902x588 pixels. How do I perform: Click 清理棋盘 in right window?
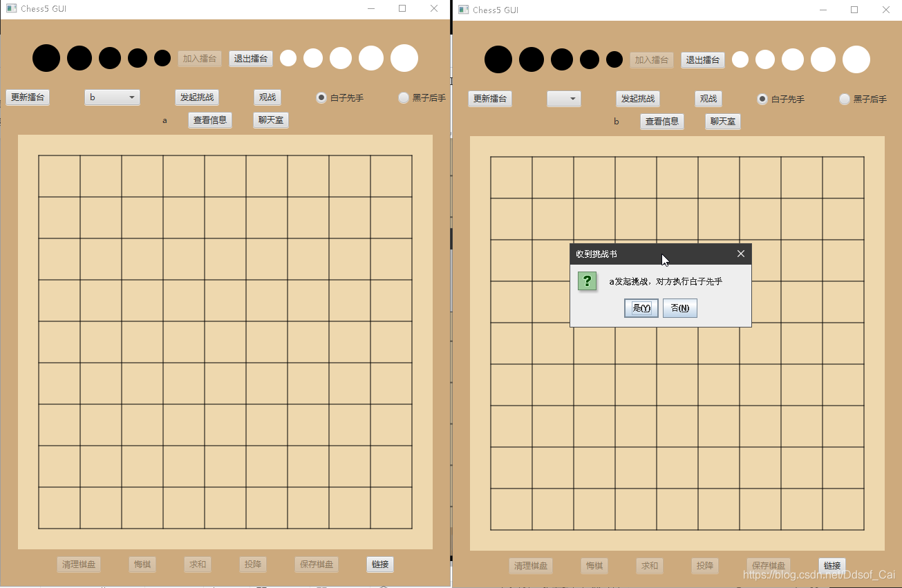click(x=531, y=566)
